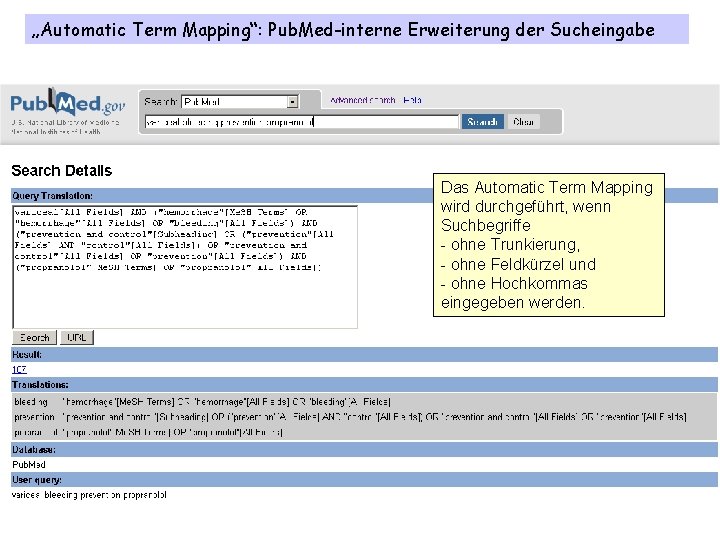Open the Help link
The width and height of the screenshot is (720, 540).
412,100
